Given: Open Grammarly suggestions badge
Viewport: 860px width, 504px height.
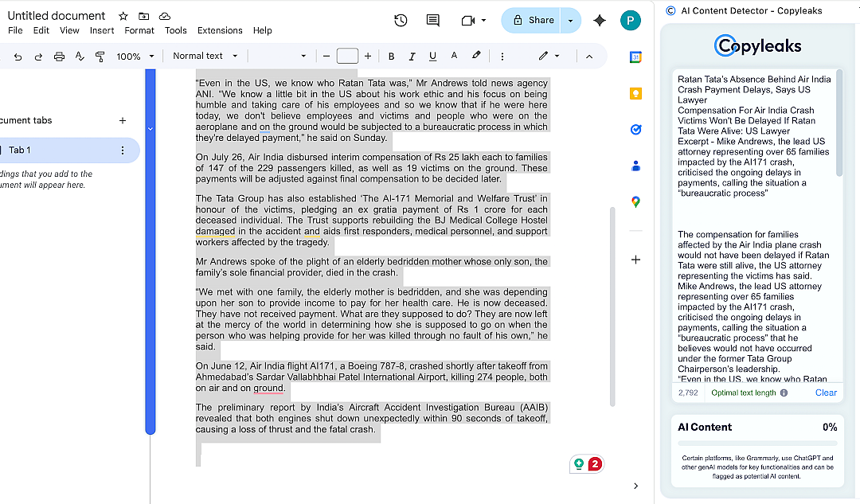Looking at the screenshot, I should [x=587, y=464].
